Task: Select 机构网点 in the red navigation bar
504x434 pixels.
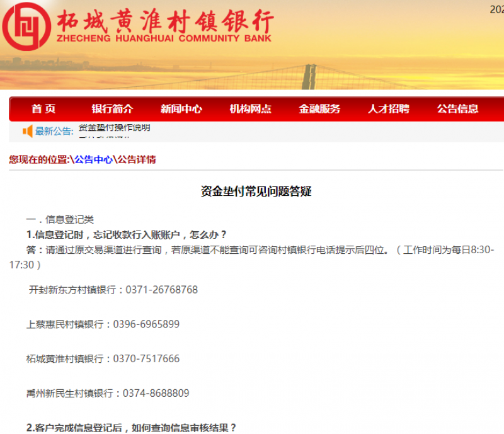Action: (250, 109)
